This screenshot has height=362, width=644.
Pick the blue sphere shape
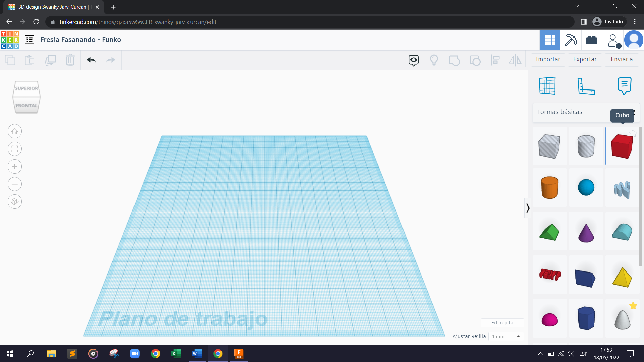coord(586,187)
